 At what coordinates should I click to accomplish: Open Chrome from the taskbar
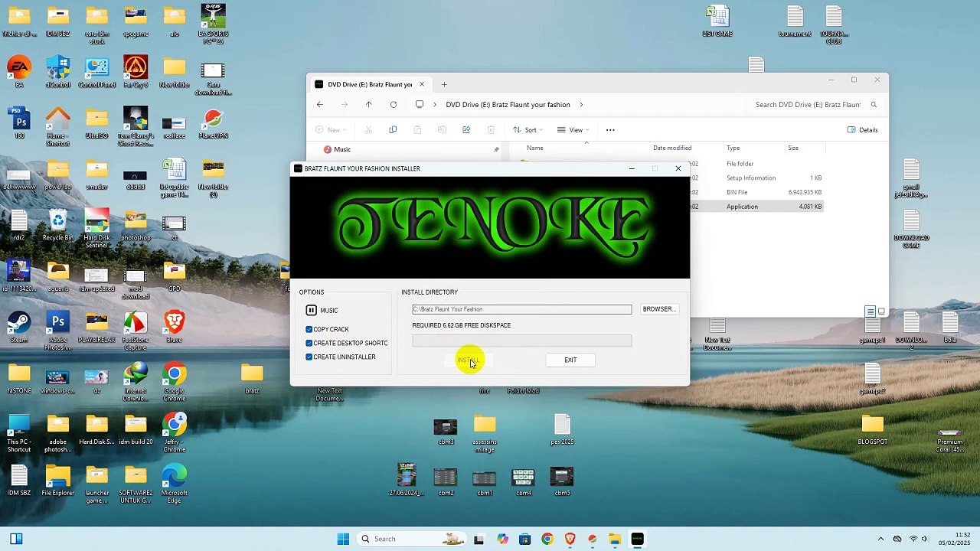(x=547, y=539)
